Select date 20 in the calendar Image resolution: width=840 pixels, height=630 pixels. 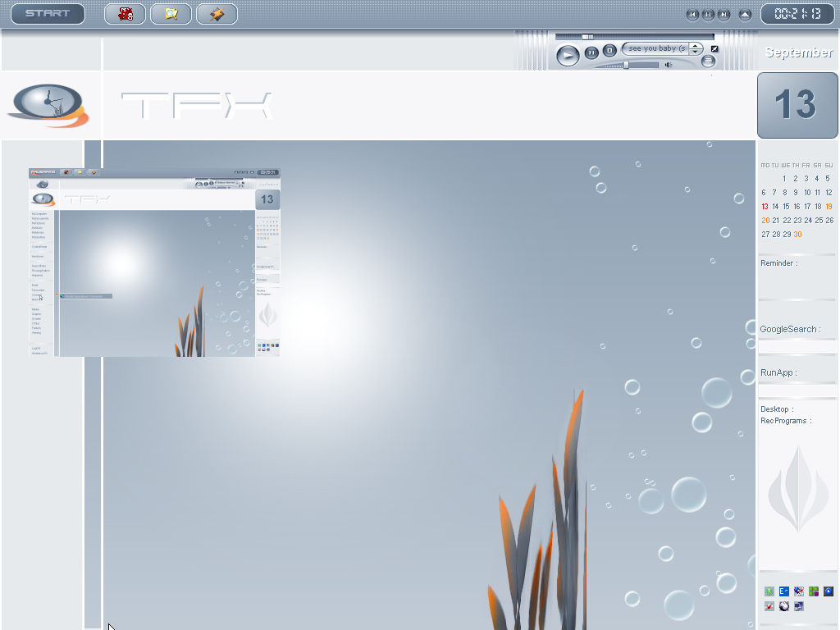(765, 220)
